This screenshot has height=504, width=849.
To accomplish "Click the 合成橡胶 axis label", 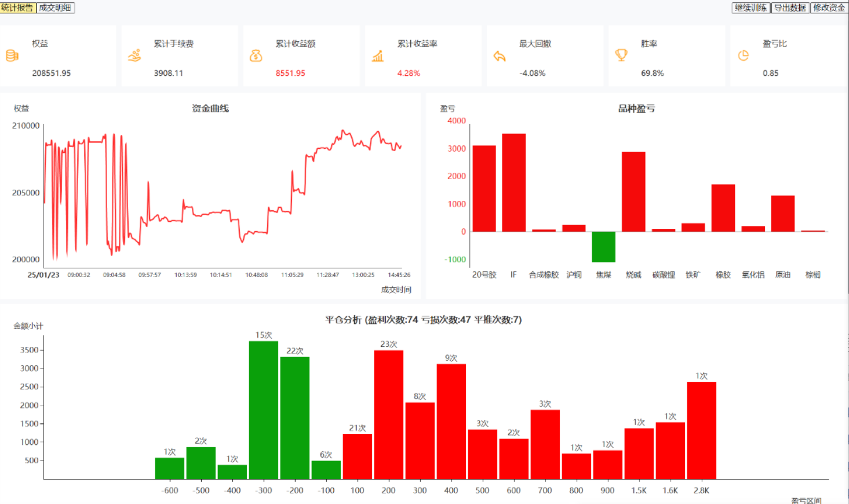I will tap(544, 275).
